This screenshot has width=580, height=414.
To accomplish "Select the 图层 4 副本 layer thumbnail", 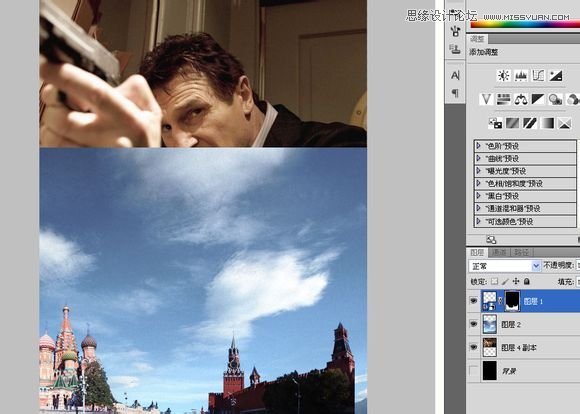I will 490,347.
